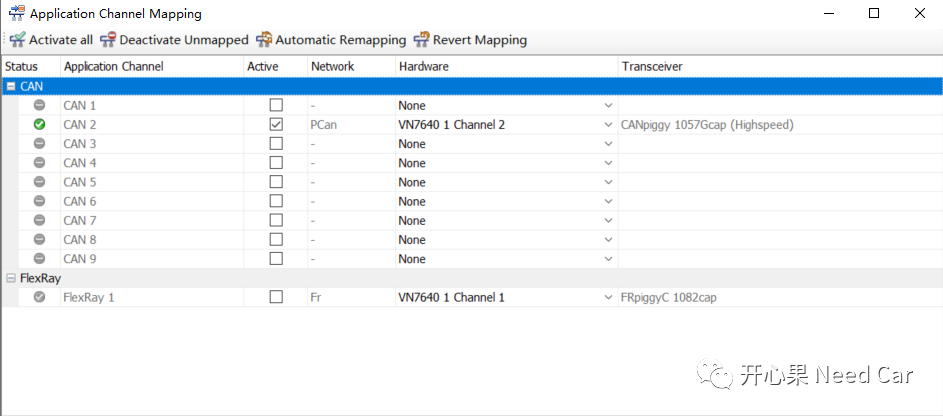Click the Deactivate Unmapped toolbar icon

point(108,40)
